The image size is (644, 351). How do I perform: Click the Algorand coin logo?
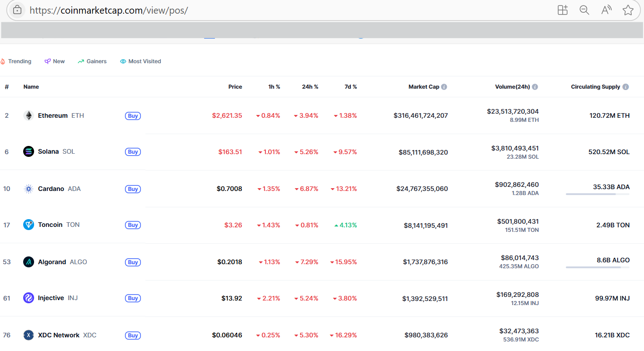click(29, 262)
